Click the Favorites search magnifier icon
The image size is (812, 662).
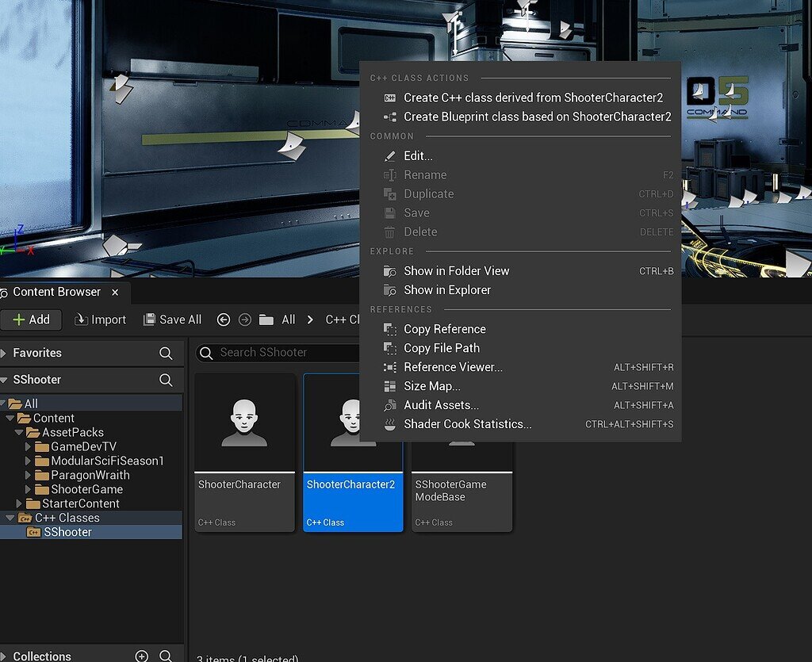tap(166, 353)
